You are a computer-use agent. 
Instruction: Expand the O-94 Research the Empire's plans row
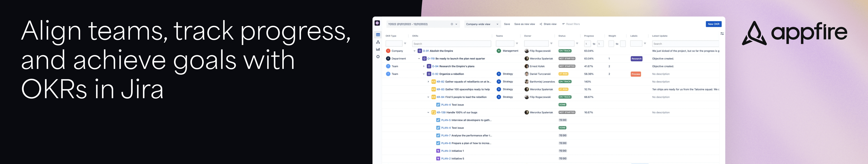coord(424,66)
